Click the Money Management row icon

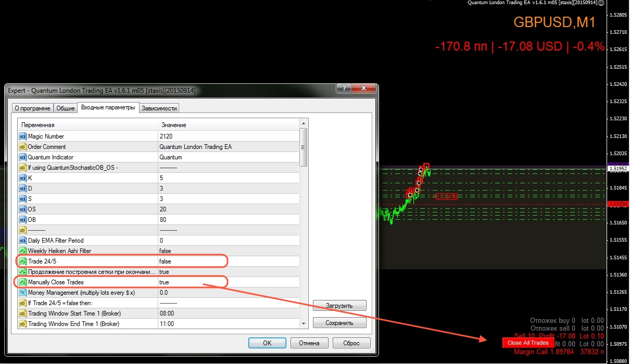click(22, 293)
